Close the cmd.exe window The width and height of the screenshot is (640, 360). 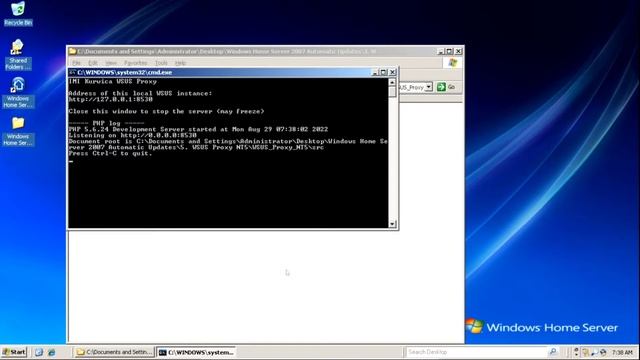coord(393,72)
